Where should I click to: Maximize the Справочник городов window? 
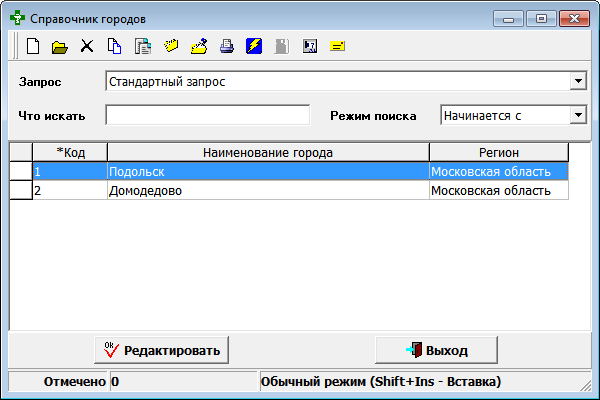[x=541, y=18]
